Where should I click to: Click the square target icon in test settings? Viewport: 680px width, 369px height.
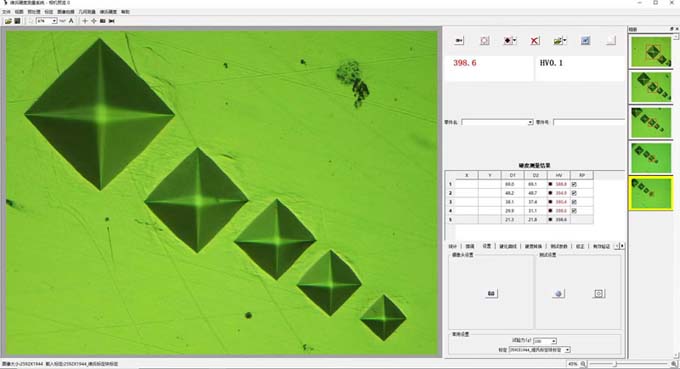pyautogui.click(x=599, y=294)
